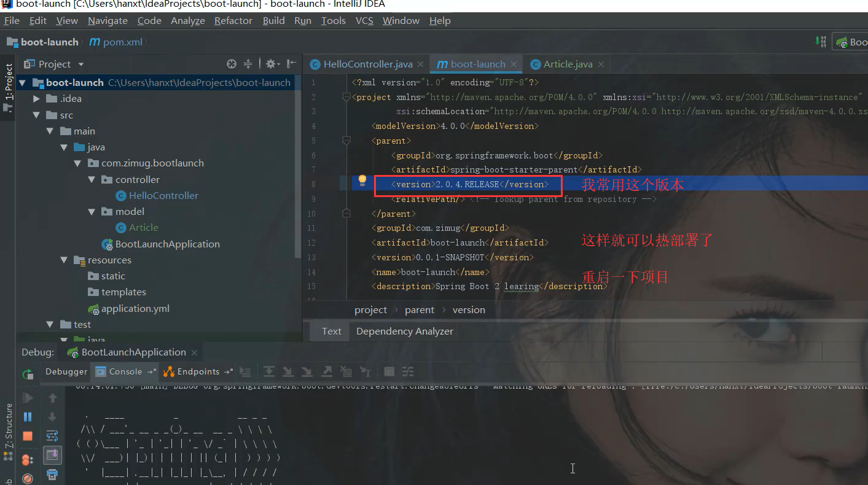Collapse the controller package
Viewport: 868px width, 485px height.
pos(92,179)
